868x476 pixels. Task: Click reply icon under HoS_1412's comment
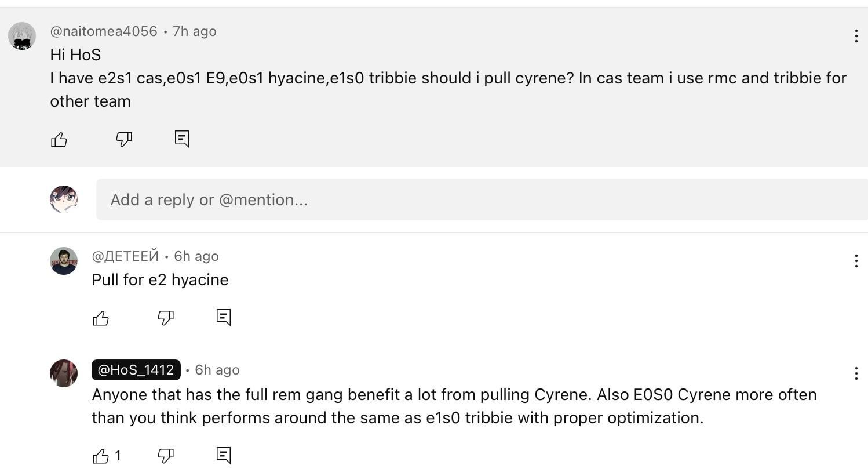point(224,455)
